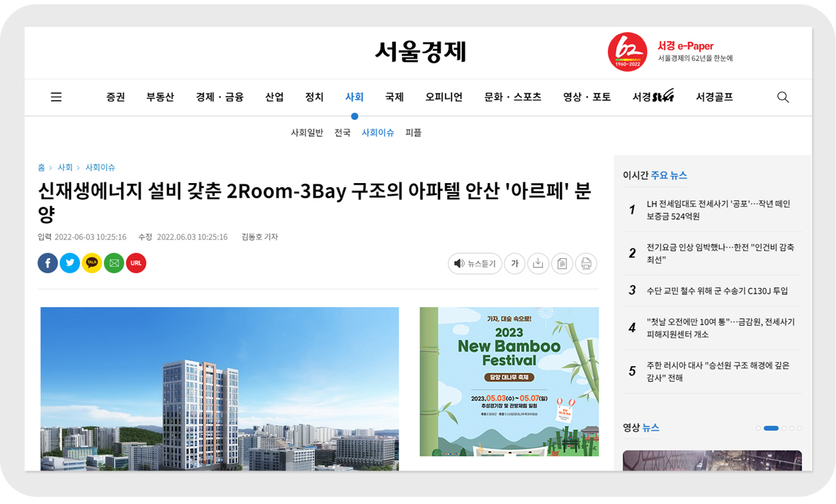The width and height of the screenshot is (836, 504).
Task: Click the document copy icon
Action: point(562,264)
